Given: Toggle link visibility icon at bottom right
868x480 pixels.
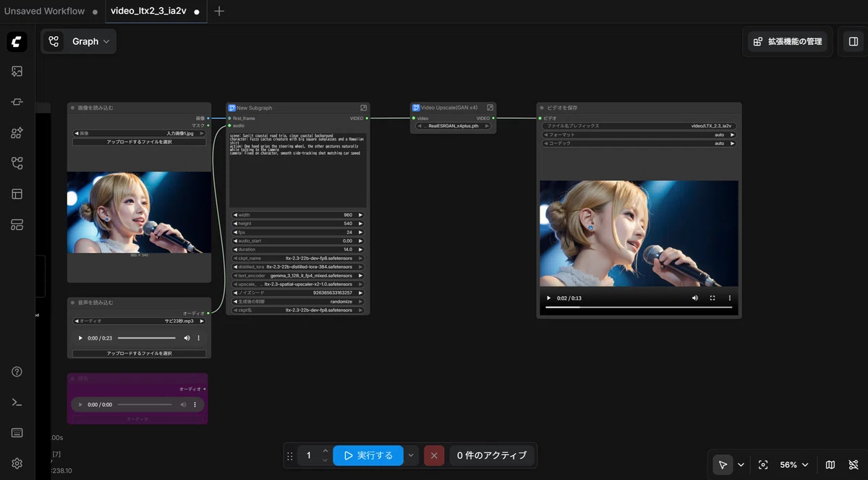Looking at the screenshot, I should (x=854, y=465).
